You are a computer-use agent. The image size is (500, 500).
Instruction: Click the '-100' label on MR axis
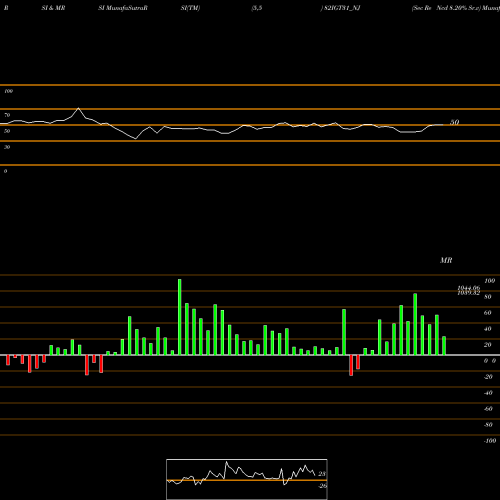[x=490, y=441]
